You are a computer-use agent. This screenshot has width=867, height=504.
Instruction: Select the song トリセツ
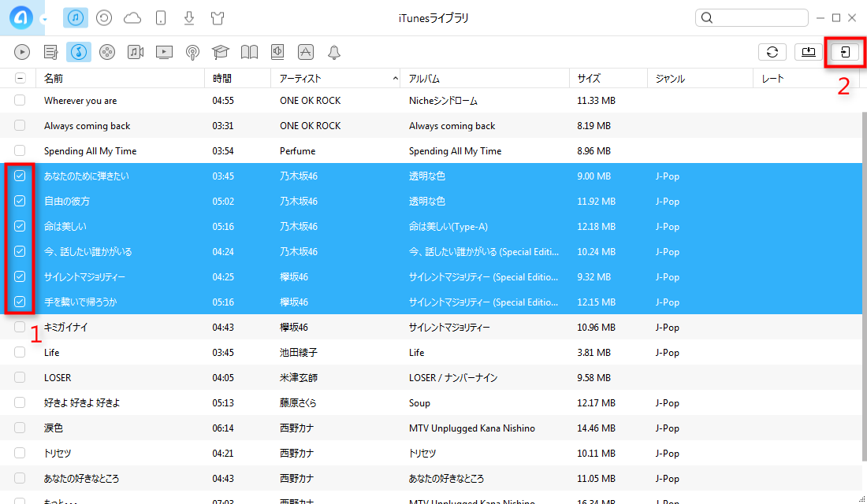tap(58, 453)
